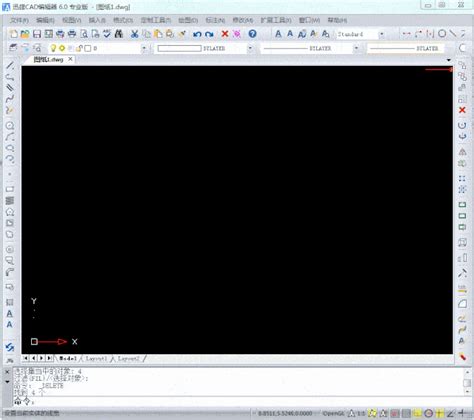Toggle the first yellow status bar button after 1:1
Screen dimensions: 474x420
[x=372, y=414]
